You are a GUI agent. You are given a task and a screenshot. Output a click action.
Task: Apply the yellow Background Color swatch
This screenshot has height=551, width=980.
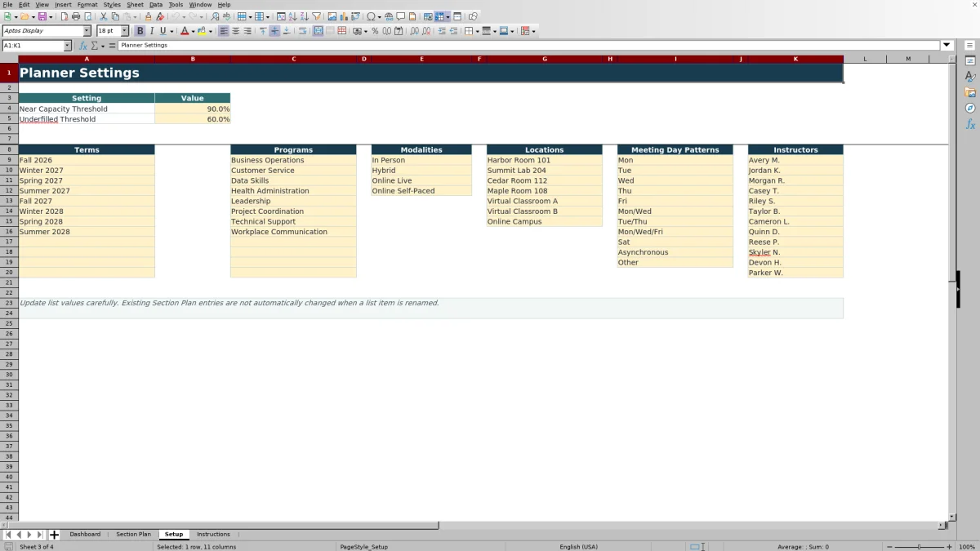click(201, 31)
